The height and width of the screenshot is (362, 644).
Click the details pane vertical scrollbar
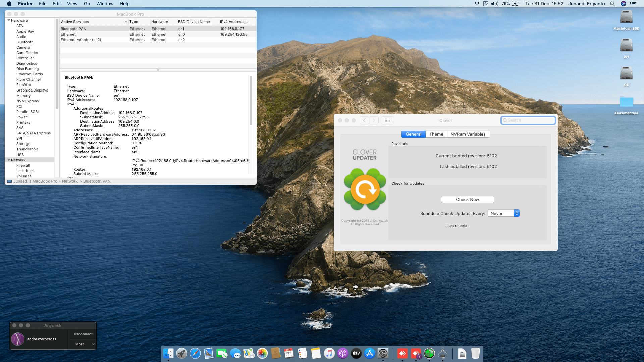pyautogui.click(x=251, y=101)
